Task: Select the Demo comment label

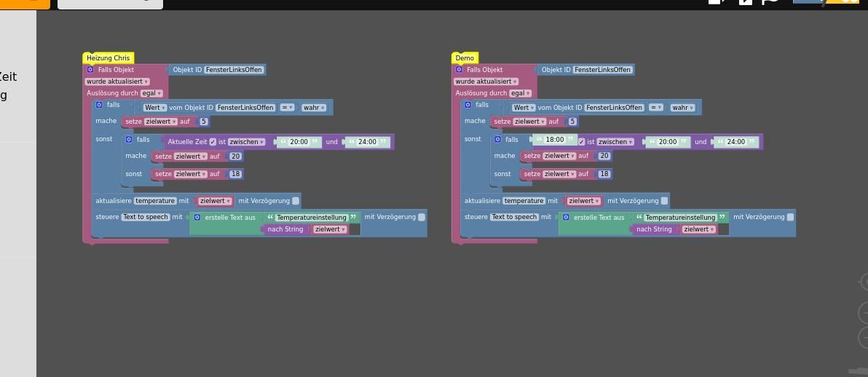Action: pyautogui.click(x=465, y=58)
